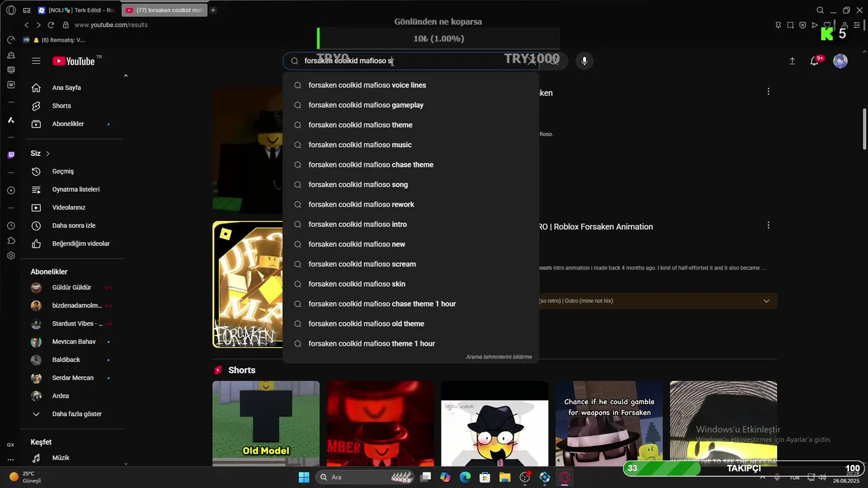Open three-dot menu of Roblox Forsaken Animation
The height and width of the screenshot is (488, 868).
coord(768,225)
